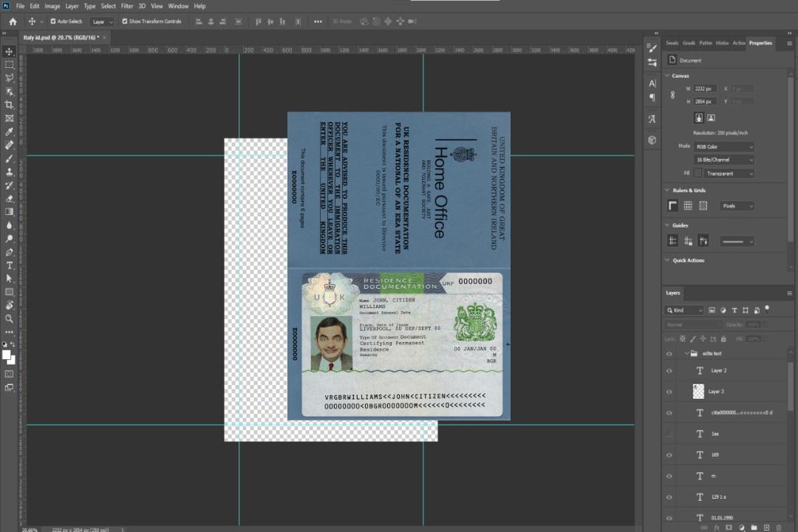
Task: Open the Glyphs panel icon
Action: point(652,119)
